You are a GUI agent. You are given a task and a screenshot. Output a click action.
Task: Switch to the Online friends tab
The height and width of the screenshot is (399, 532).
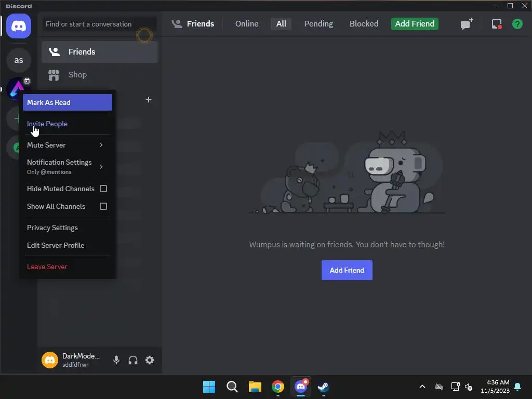pyautogui.click(x=247, y=24)
